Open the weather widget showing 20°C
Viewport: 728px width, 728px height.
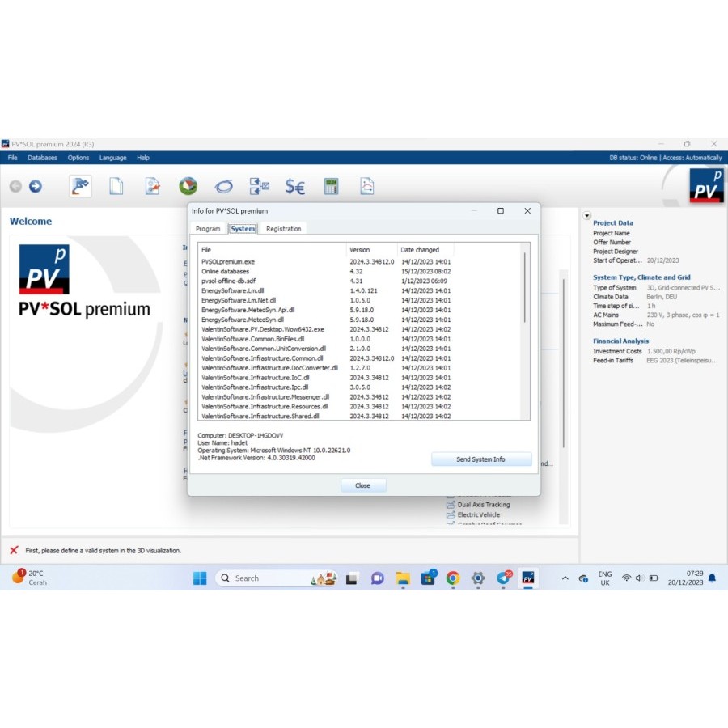coord(30,578)
